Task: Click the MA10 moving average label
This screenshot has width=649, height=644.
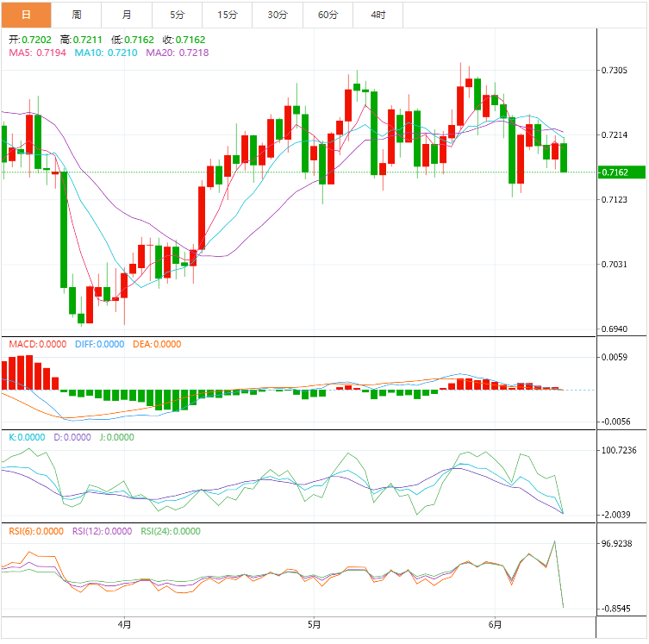Action: click(103, 53)
